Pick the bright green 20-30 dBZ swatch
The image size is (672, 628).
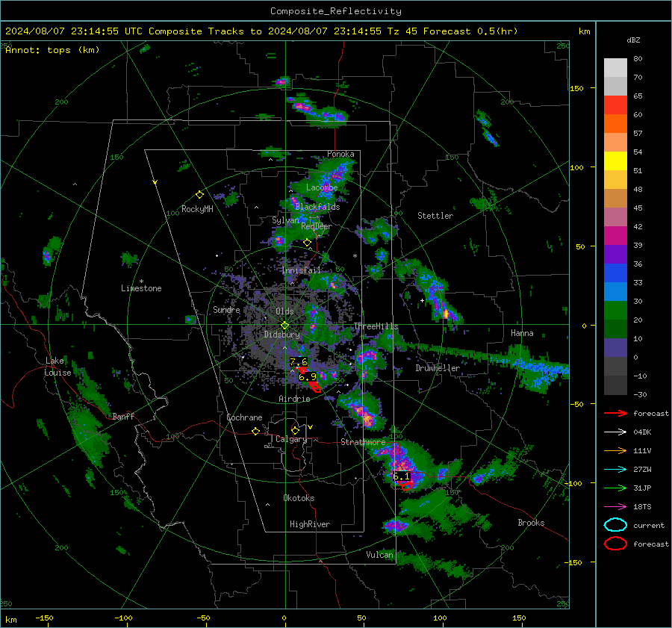(x=615, y=311)
